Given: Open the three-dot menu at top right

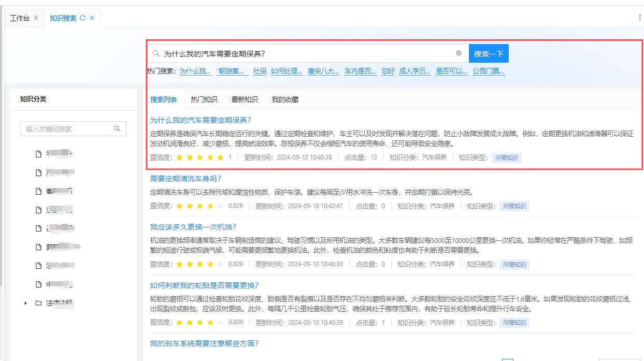Looking at the screenshot, I should pyautogui.click(x=640, y=18).
